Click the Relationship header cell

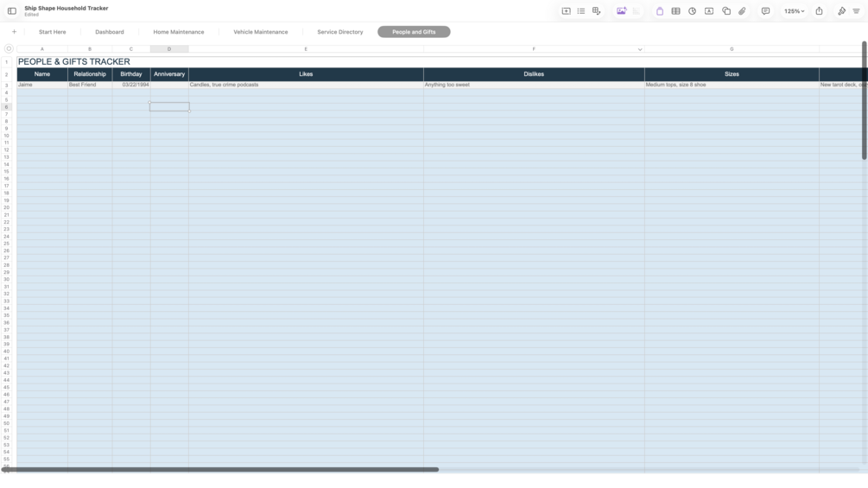(90, 74)
